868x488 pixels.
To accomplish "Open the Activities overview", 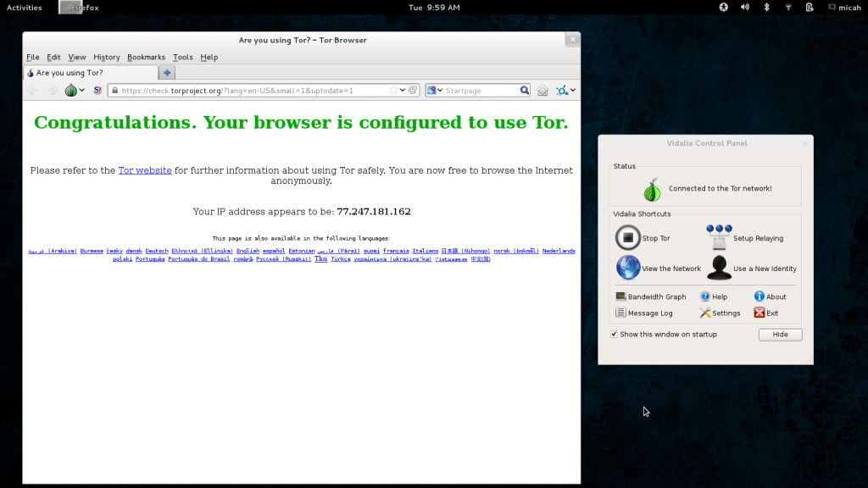I will pos(25,7).
